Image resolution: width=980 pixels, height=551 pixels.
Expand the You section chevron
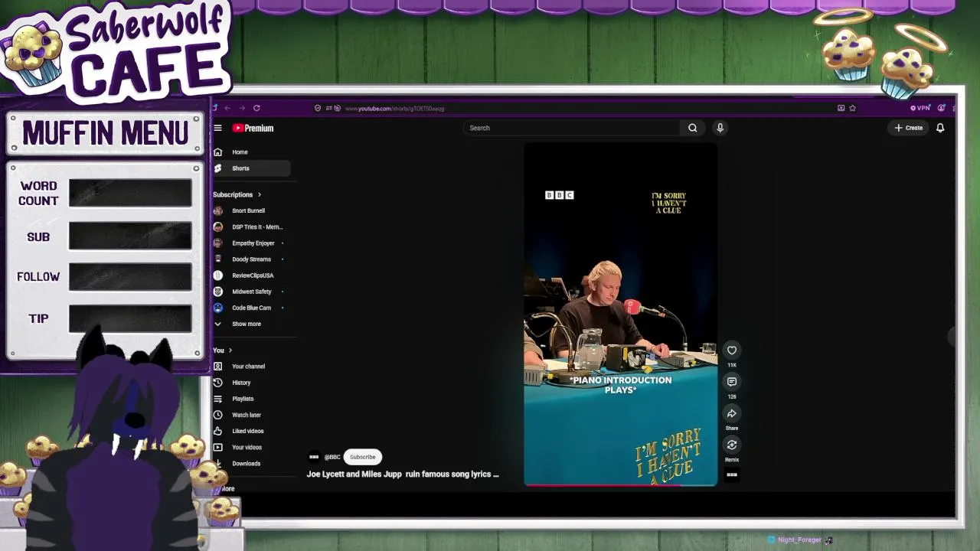[x=230, y=350]
